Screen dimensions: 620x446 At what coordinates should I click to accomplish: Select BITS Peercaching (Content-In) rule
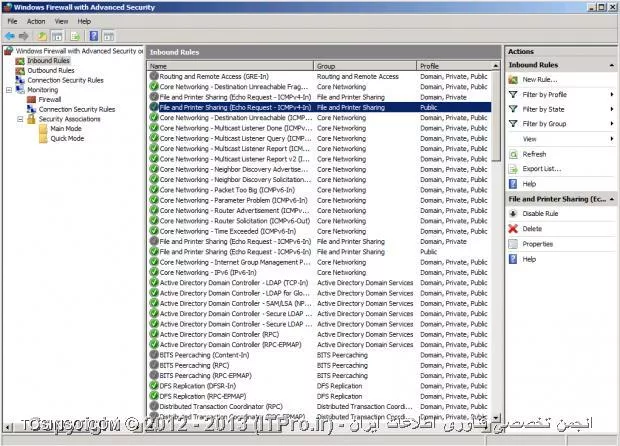[x=320, y=355]
